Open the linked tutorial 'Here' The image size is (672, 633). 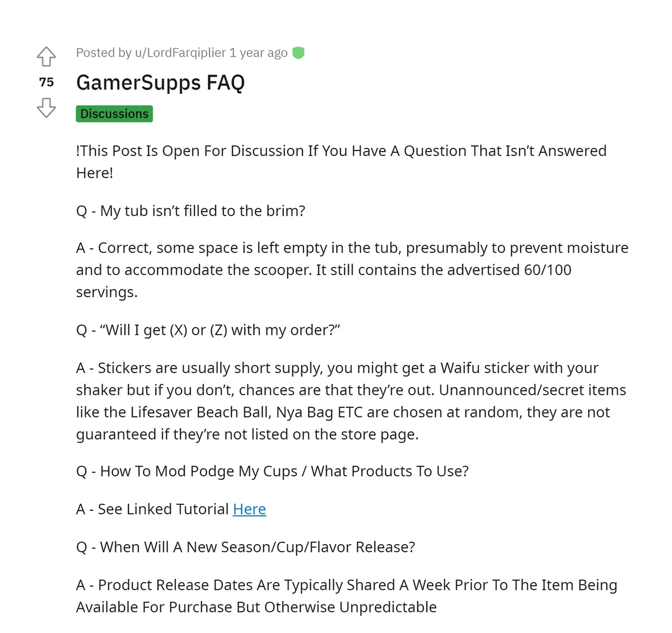click(249, 509)
